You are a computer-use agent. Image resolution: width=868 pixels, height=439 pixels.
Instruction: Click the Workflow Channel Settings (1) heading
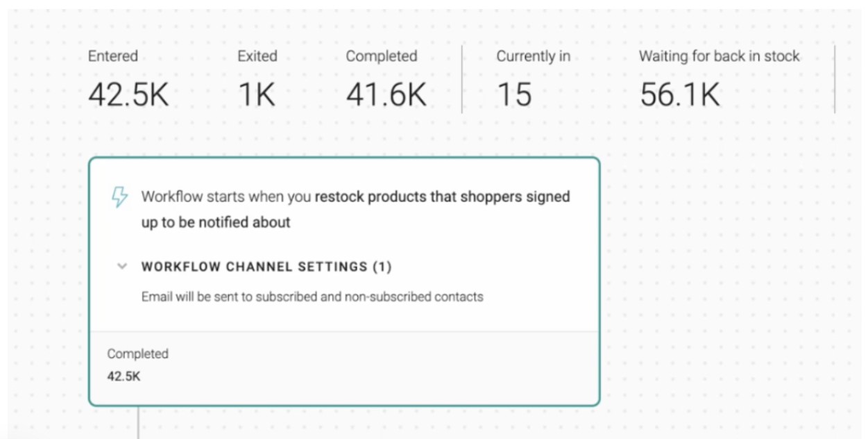click(266, 266)
